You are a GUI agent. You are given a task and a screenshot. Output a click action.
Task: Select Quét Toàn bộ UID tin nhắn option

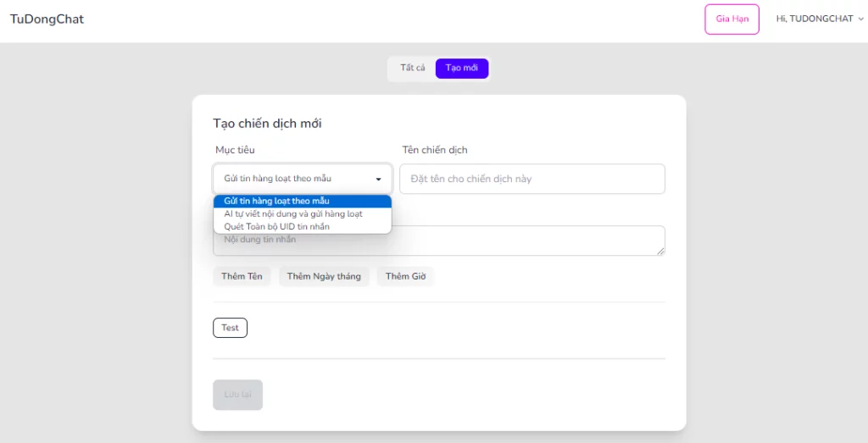[x=303, y=226]
